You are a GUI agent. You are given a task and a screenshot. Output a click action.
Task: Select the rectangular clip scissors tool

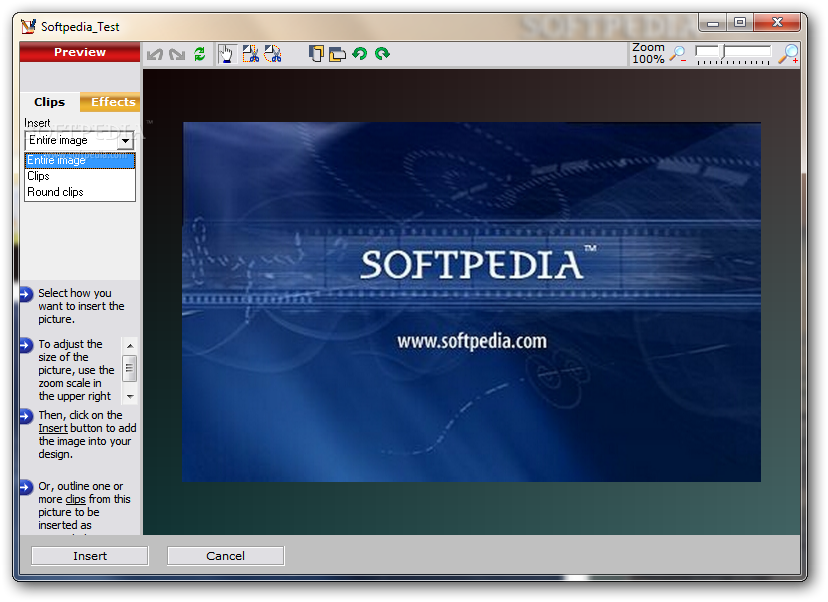[250, 54]
